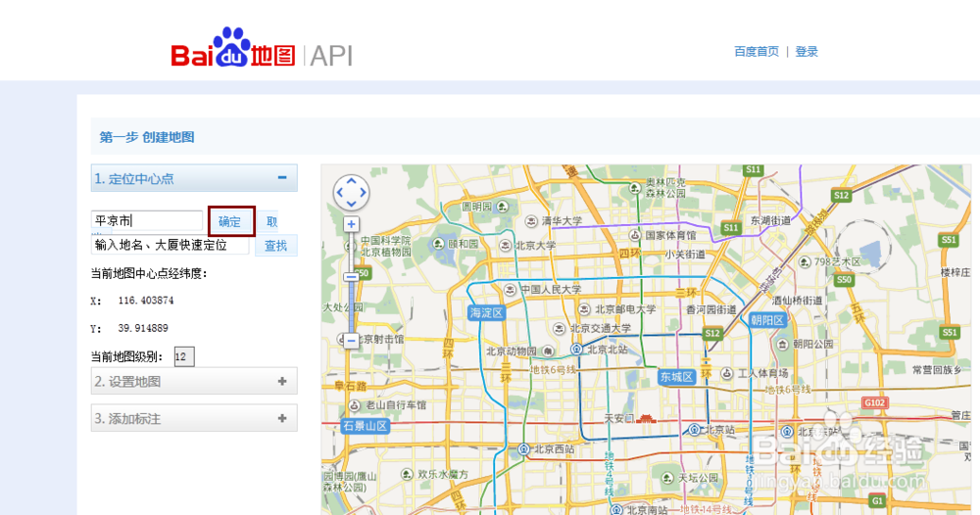Viewport: 980px width, 515px height.
Task: Expand the 2. 设置地图 section
Action: click(194, 381)
